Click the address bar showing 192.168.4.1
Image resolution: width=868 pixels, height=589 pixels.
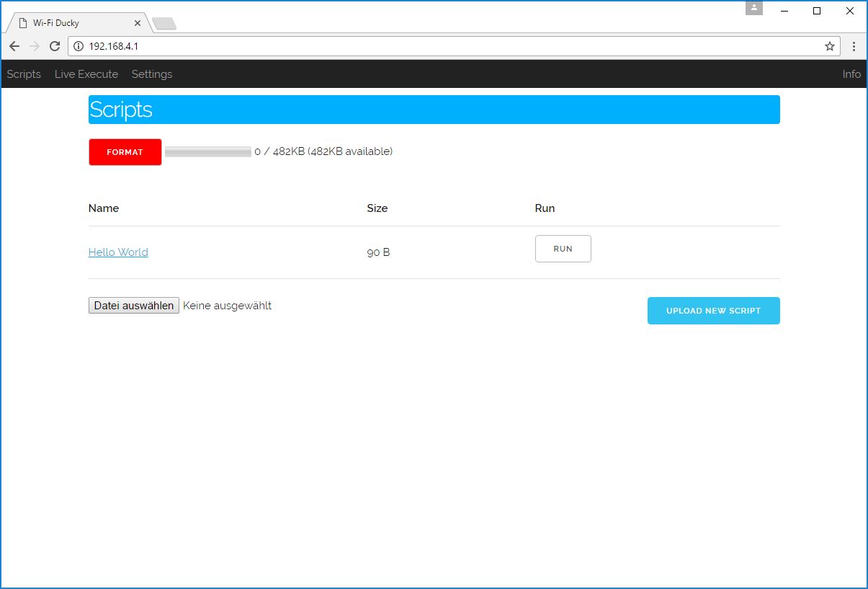tap(432, 46)
